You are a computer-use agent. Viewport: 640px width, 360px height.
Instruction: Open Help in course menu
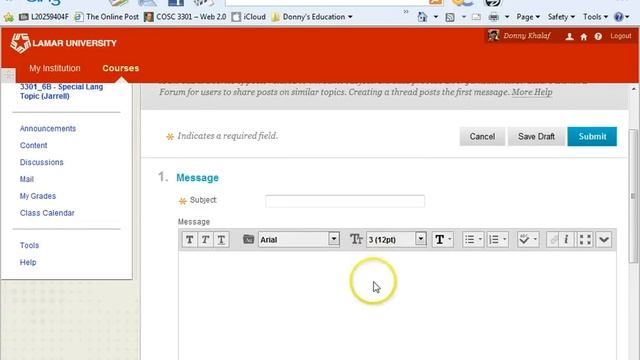(28, 262)
